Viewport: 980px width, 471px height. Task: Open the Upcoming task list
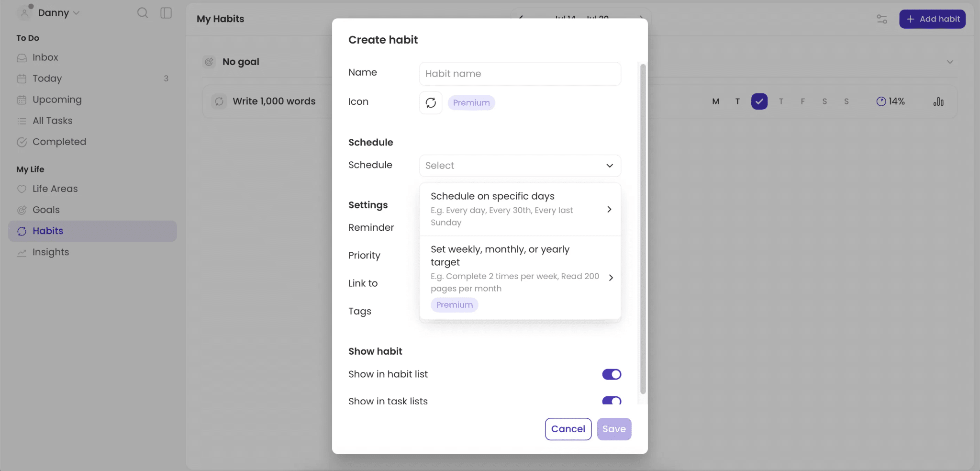tap(56, 100)
